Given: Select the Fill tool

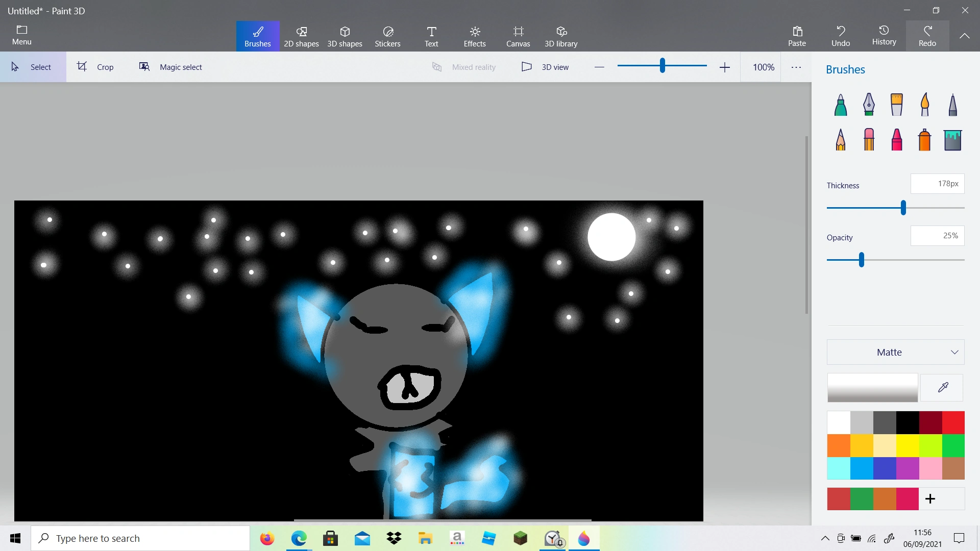Looking at the screenshot, I should [953, 139].
